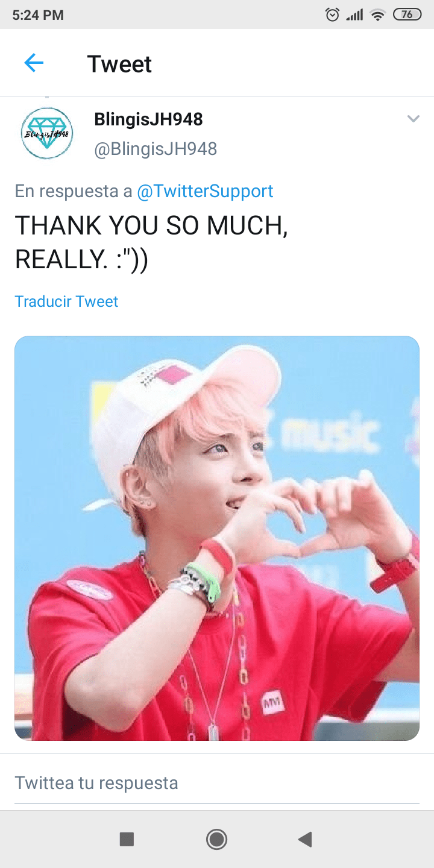Tap the Android recent apps square
The image size is (434, 868).
[x=127, y=839]
